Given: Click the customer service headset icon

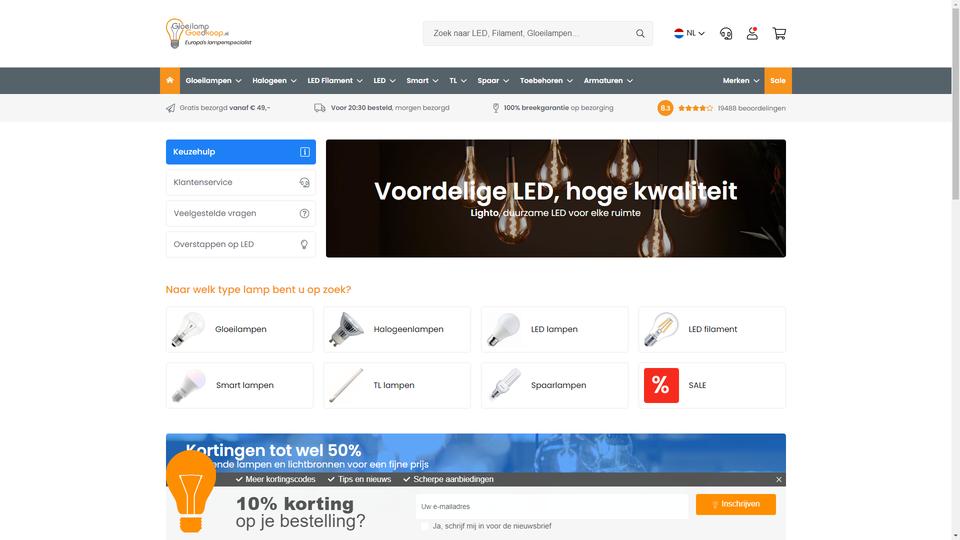Looking at the screenshot, I should point(726,34).
